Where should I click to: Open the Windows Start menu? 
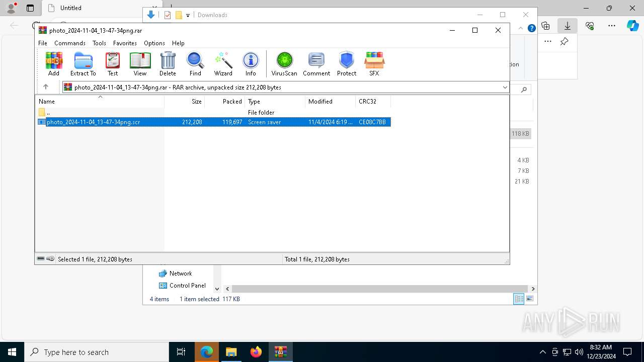(12, 352)
